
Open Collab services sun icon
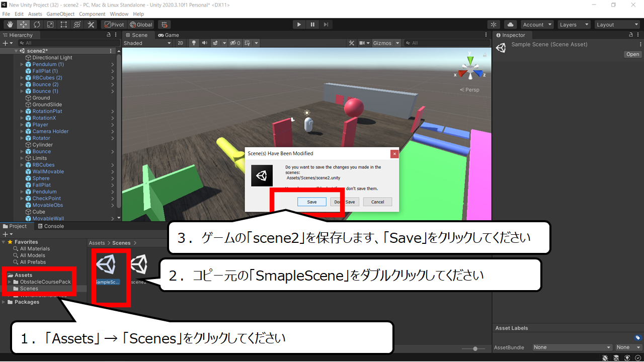[494, 24]
